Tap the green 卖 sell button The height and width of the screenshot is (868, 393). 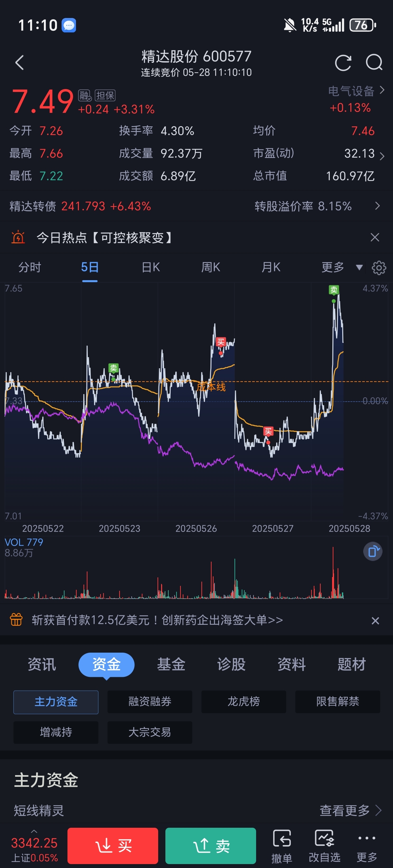tap(211, 846)
